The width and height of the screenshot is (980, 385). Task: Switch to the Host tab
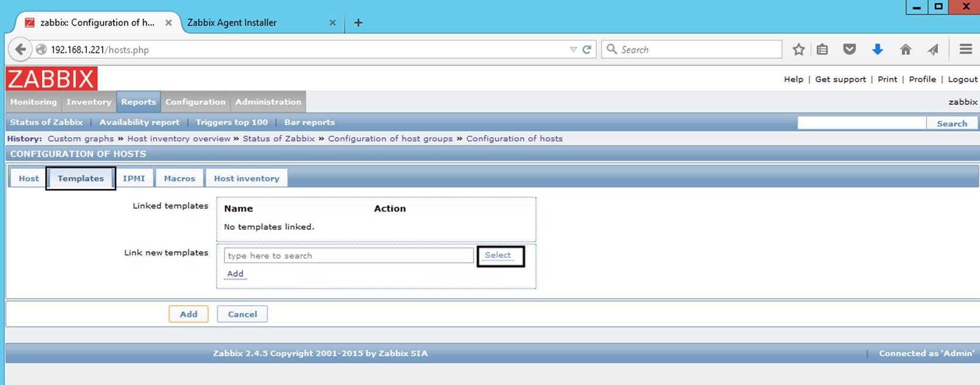29,178
